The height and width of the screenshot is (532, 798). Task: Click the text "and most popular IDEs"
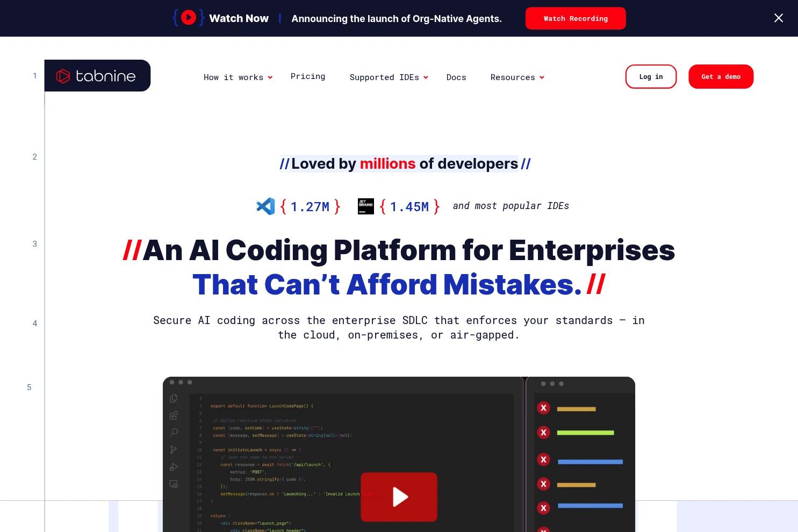click(x=511, y=206)
